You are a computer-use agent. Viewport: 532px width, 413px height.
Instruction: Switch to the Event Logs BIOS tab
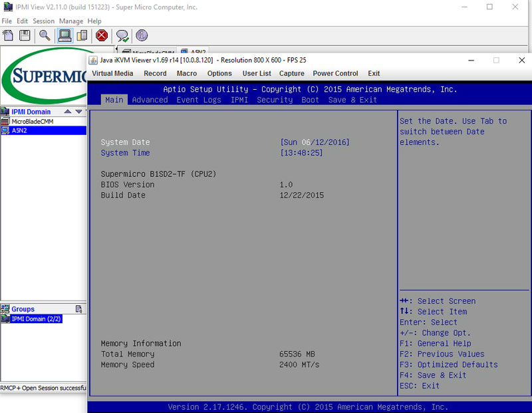[199, 100]
